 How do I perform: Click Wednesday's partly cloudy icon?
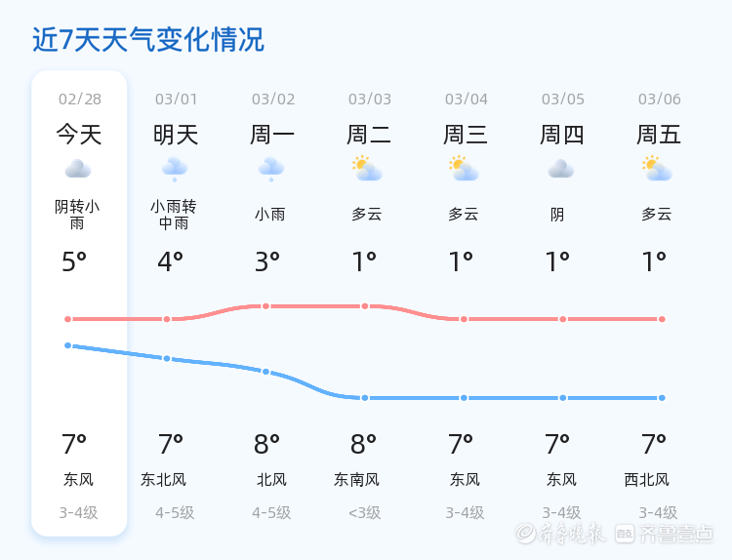(464, 169)
